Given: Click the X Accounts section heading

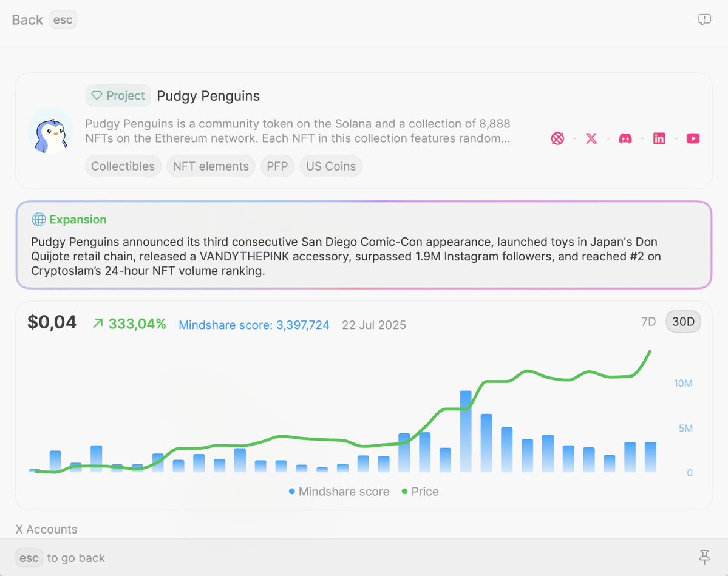Looking at the screenshot, I should 46,529.
